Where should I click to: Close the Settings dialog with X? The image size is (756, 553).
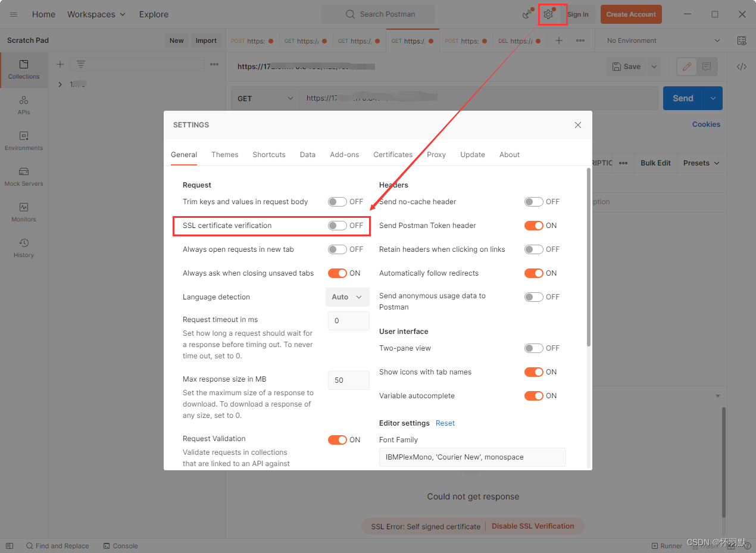577,125
